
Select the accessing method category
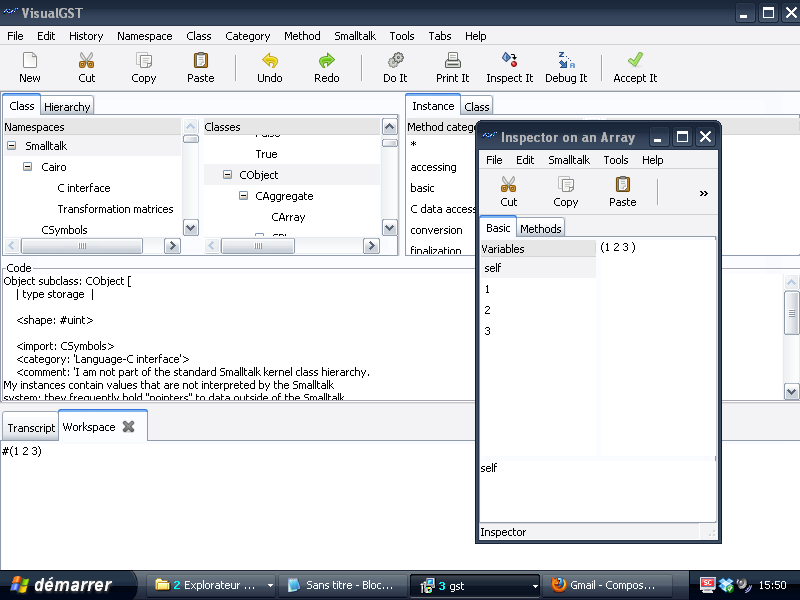pyautogui.click(x=433, y=167)
